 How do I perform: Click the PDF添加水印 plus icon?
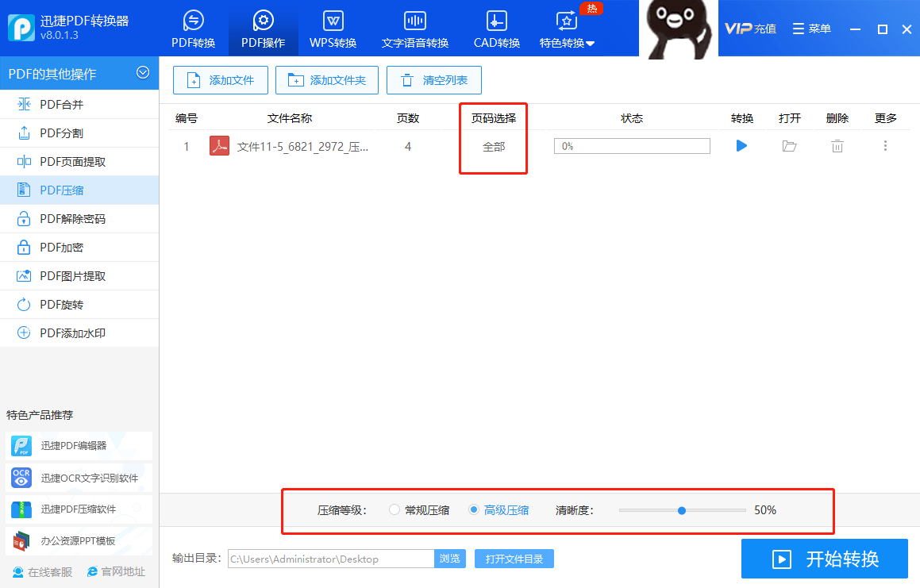point(24,333)
